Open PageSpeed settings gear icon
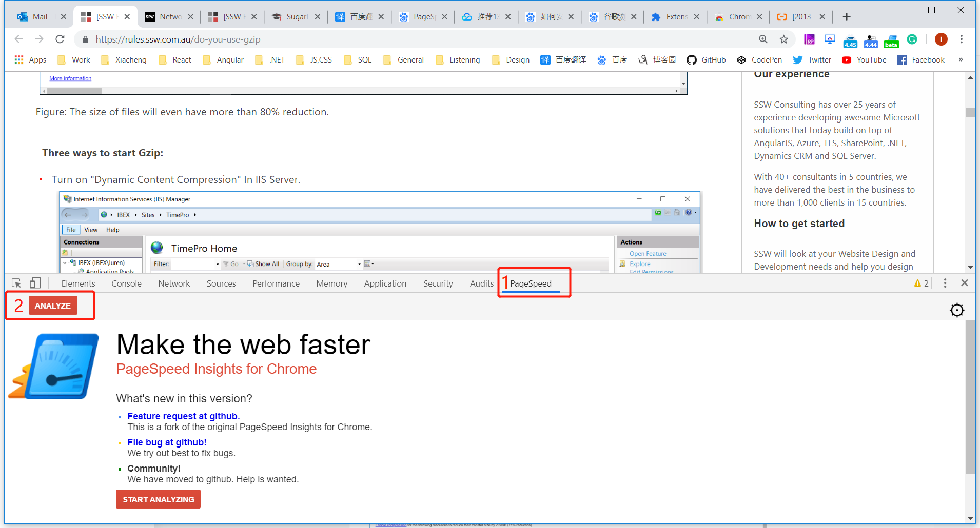This screenshot has height=528, width=980. point(957,310)
